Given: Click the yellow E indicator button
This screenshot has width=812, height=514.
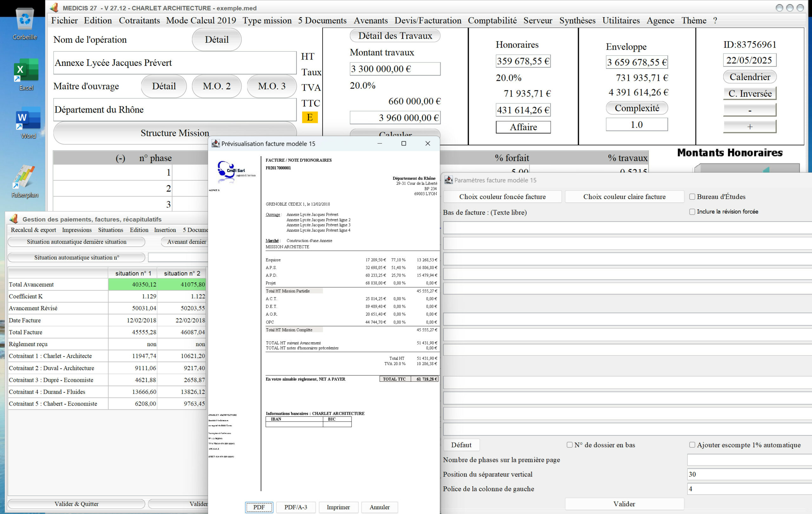Looking at the screenshot, I should (x=310, y=117).
